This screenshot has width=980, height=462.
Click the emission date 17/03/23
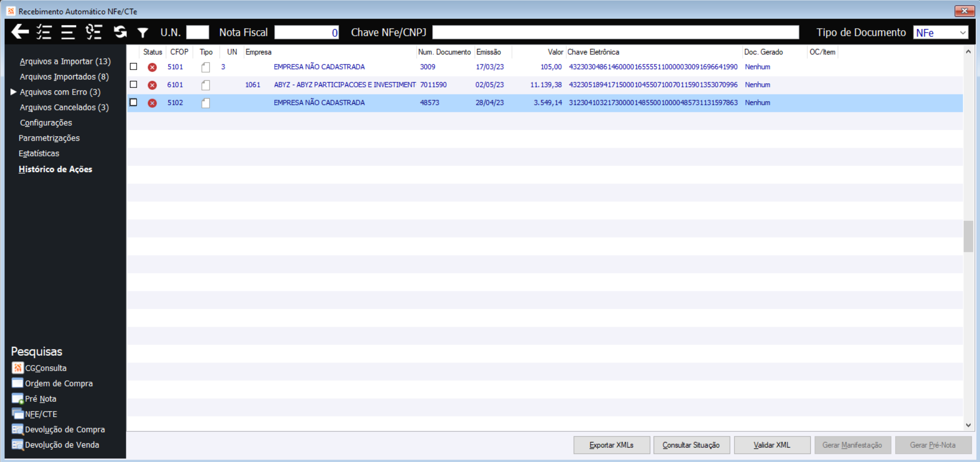click(x=489, y=67)
